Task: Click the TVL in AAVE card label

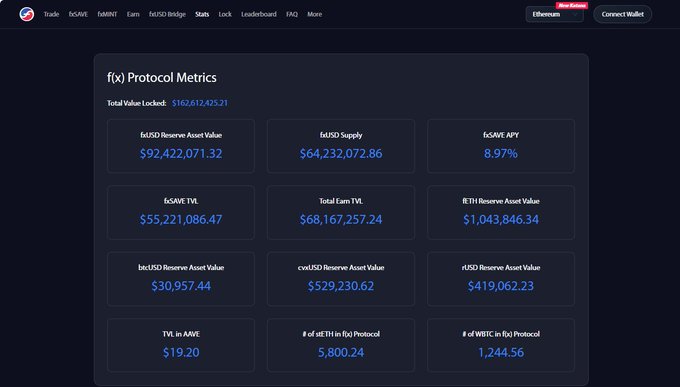Action: click(x=181, y=334)
